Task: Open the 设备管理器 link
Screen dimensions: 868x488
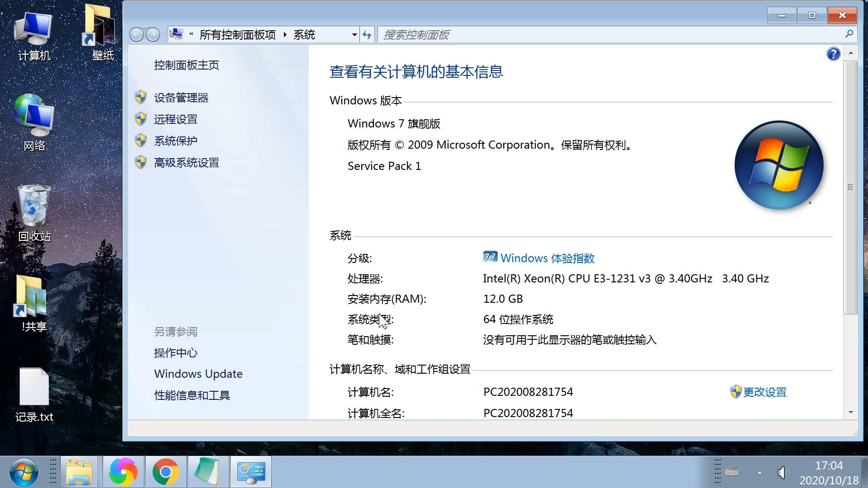Action: pos(181,98)
